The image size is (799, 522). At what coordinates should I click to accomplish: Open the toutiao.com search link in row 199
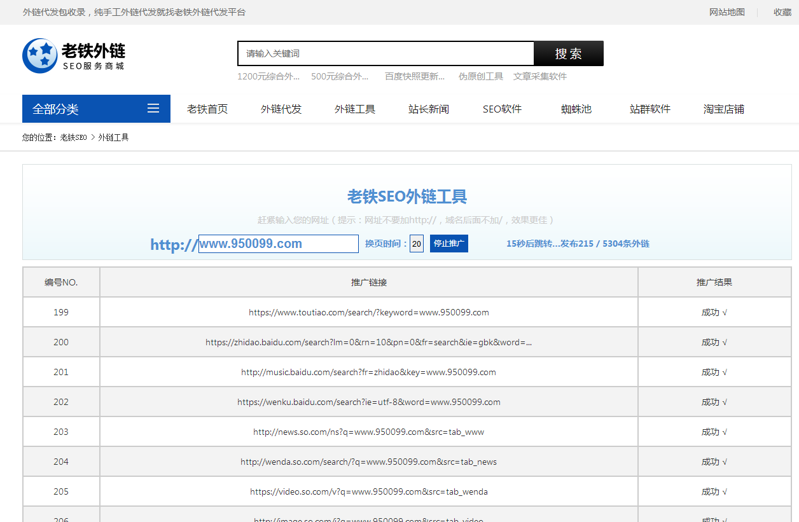point(369,312)
